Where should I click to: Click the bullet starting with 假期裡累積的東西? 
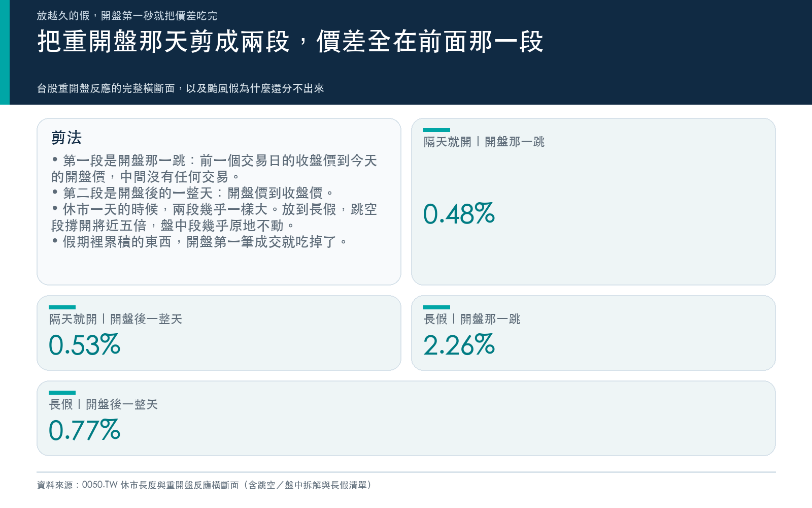(x=199, y=242)
